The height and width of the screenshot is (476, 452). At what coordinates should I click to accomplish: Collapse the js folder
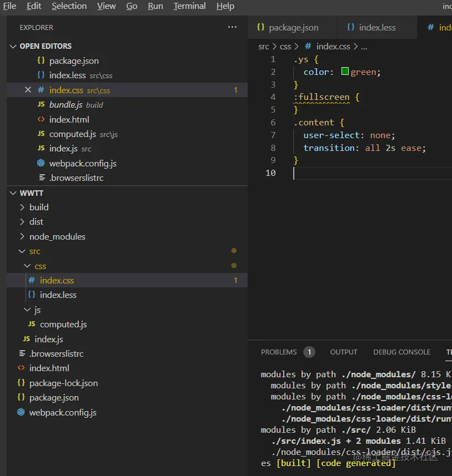click(x=27, y=310)
